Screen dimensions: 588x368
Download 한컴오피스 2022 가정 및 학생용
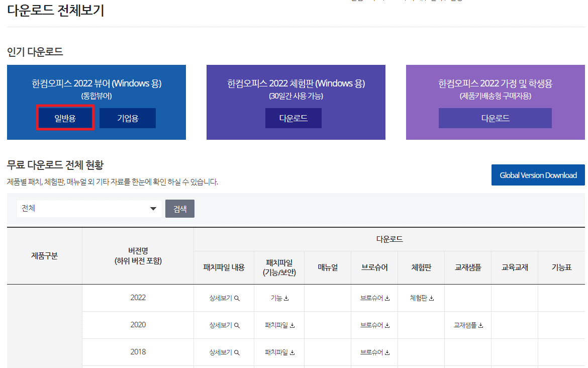(x=495, y=118)
